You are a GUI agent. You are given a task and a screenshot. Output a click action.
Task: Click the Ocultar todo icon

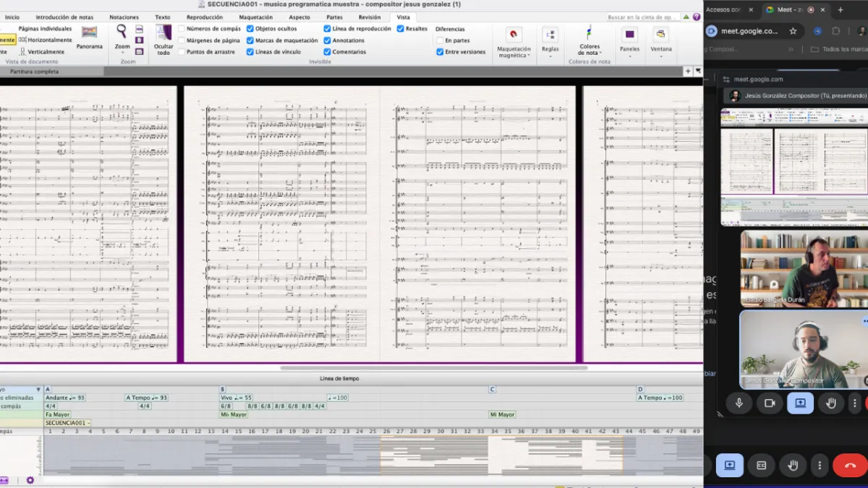(164, 33)
